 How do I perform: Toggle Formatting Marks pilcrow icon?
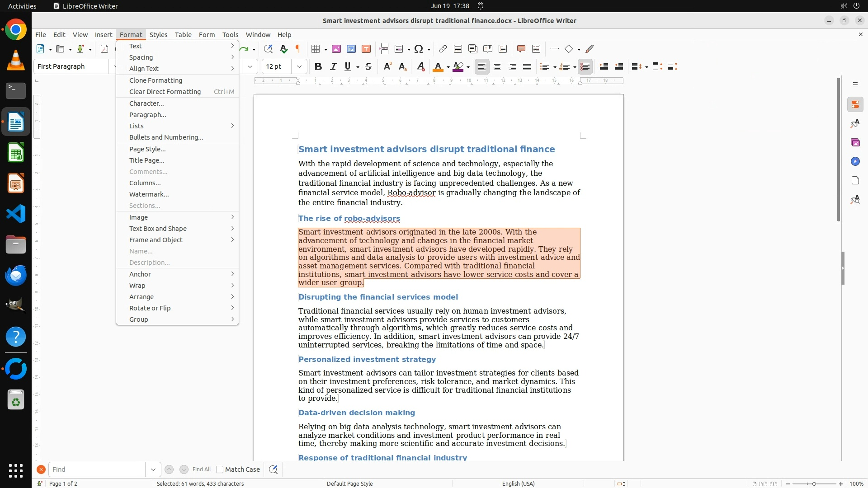298,49
